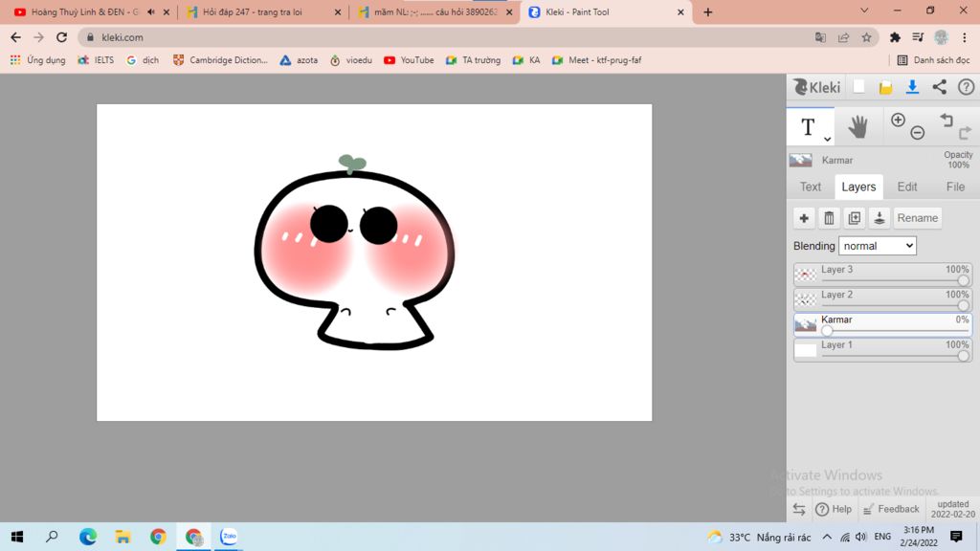Zoom in with the plus magnifier
The height and width of the screenshot is (551, 980).
(898, 120)
